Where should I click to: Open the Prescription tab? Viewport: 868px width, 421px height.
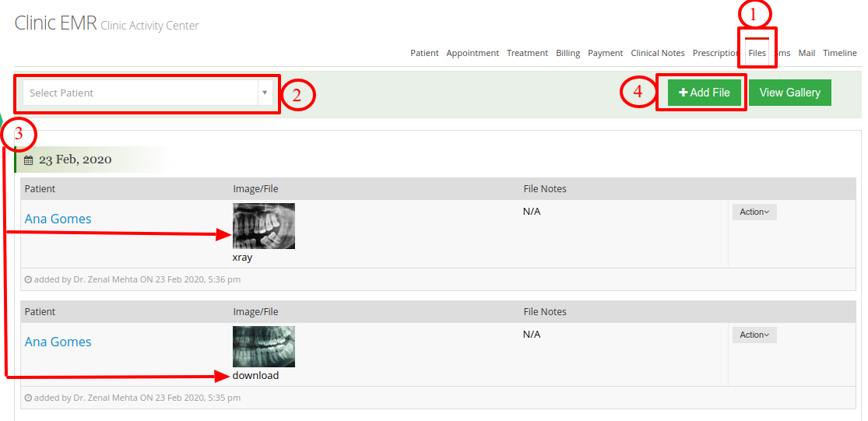click(x=715, y=53)
